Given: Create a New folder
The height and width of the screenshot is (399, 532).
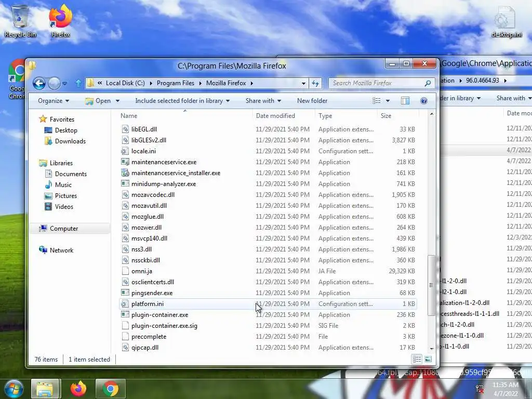Looking at the screenshot, I should (312, 101).
